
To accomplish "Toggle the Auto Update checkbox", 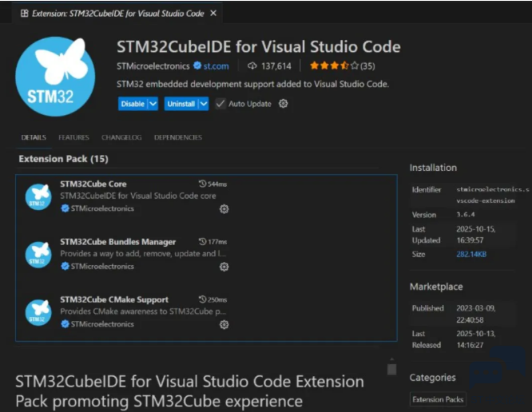I will coord(220,104).
